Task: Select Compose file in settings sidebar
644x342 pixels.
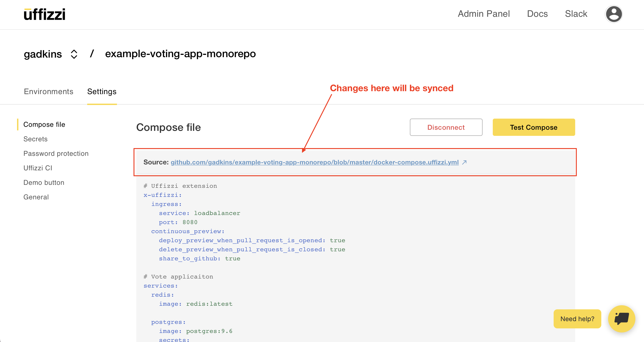Action: (x=44, y=124)
